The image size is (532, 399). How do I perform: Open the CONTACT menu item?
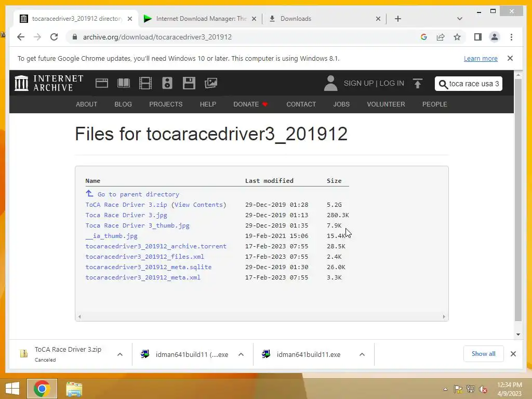point(301,104)
